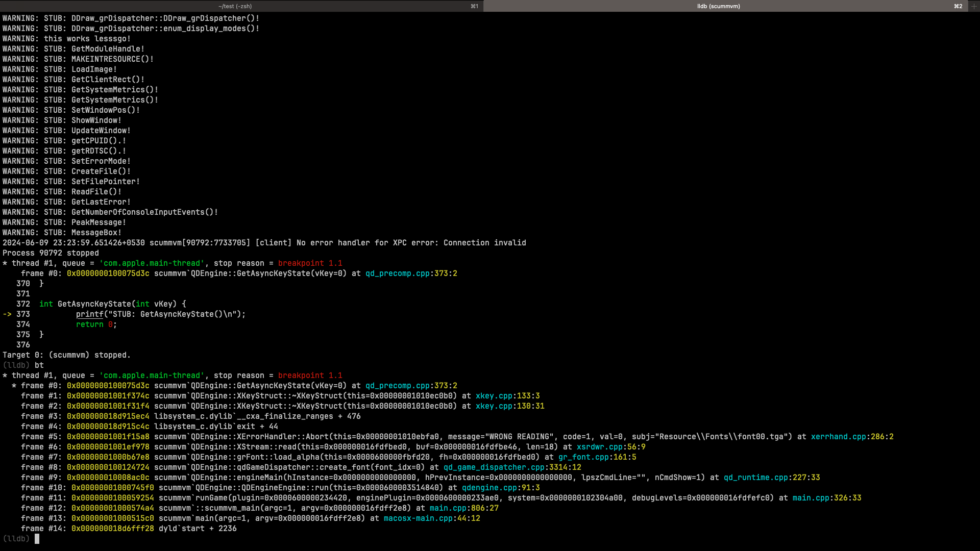Click xsrdwr.cpp file reference in frame #6
Screen dimensions: 980x551
(x=599, y=447)
